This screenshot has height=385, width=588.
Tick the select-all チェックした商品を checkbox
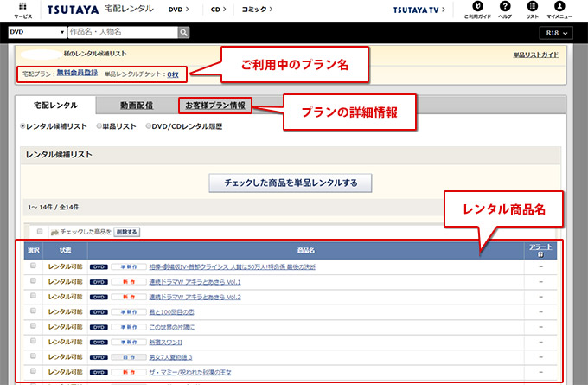point(40,232)
